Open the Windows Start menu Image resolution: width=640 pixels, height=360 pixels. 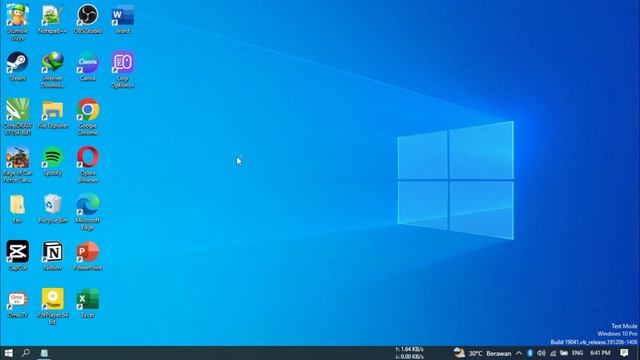click(x=8, y=353)
